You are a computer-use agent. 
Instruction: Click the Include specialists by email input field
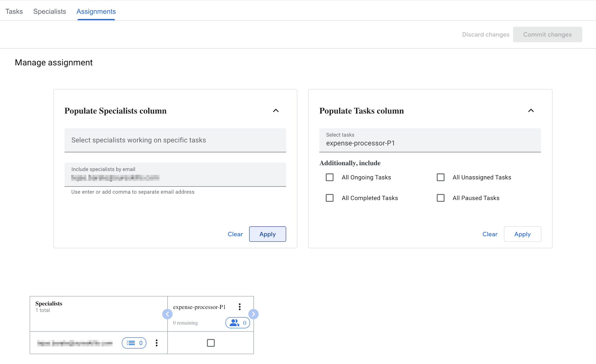pyautogui.click(x=175, y=179)
